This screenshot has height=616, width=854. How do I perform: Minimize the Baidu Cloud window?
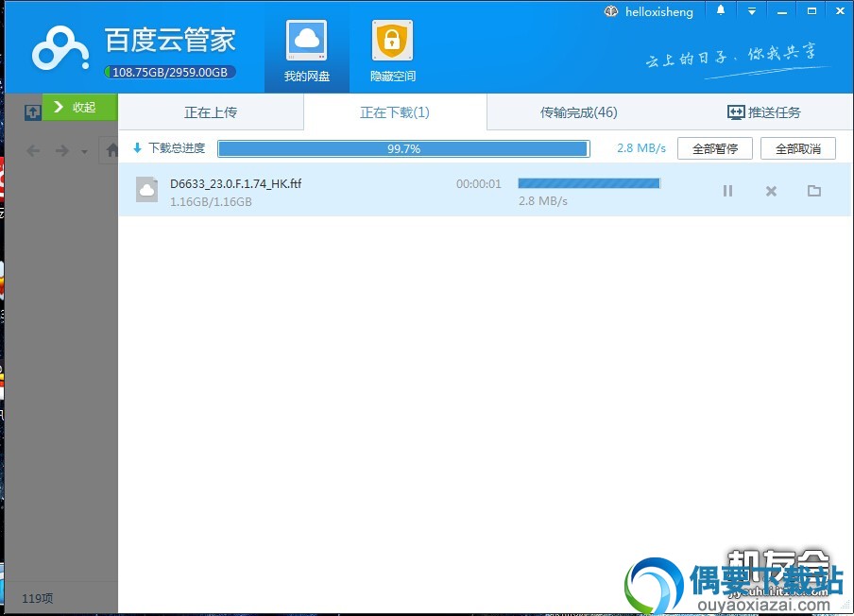click(782, 11)
